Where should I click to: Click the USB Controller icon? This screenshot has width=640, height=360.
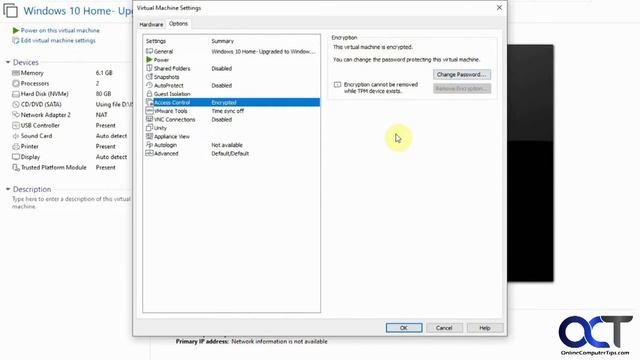[x=16, y=125]
